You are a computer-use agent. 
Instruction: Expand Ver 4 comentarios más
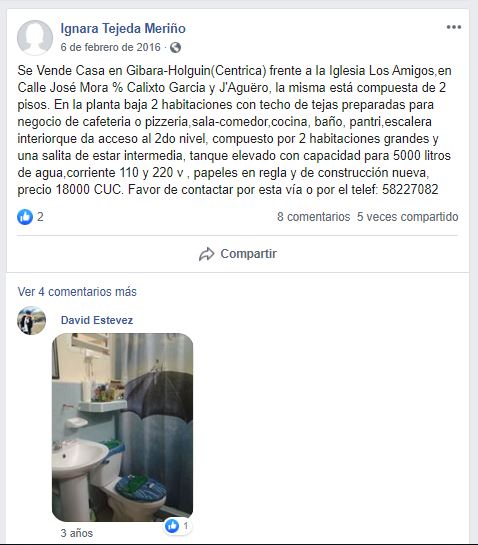pyautogui.click(x=77, y=292)
